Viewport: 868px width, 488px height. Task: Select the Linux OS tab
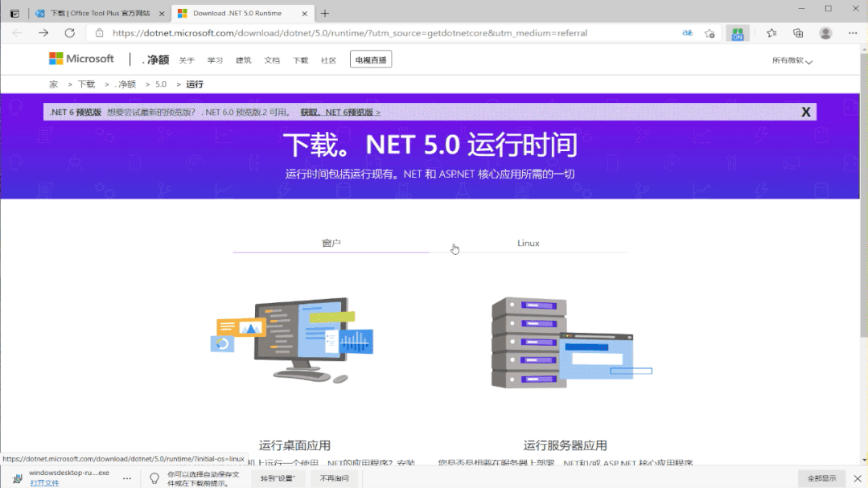[x=528, y=243]
